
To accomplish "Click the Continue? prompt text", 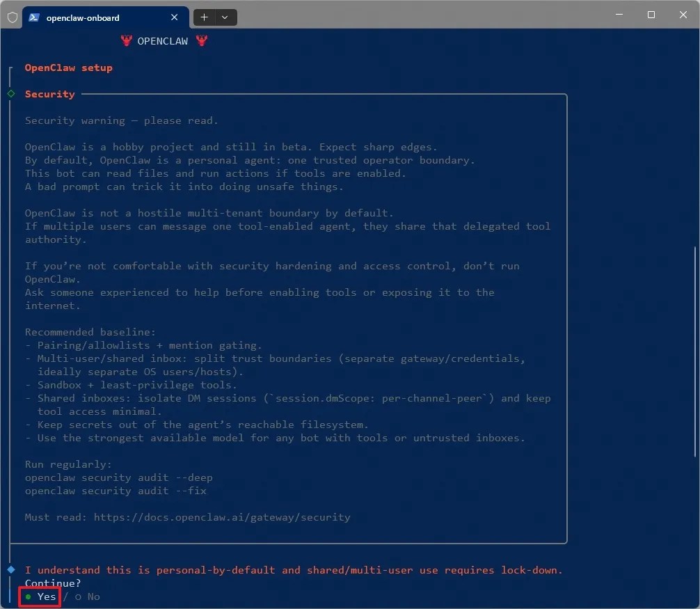I will pyautogui.click(x=52, y=583).
